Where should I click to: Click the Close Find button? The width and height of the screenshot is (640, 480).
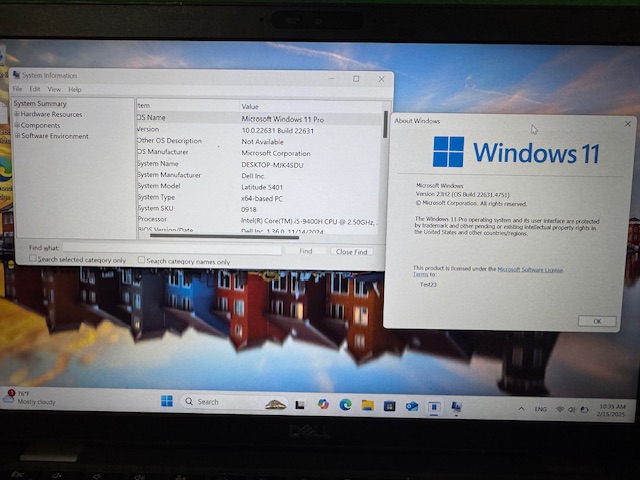(x=351, y=251)
